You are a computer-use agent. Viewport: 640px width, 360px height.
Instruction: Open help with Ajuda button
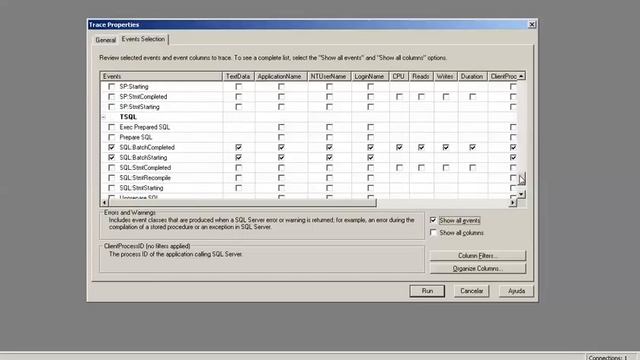point(516,291)
